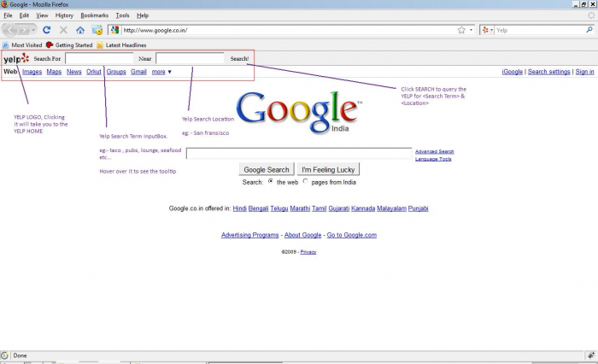Click the status bar icon at bottom left
The height and width of the screenshot is (364, 598).
pos(4,355)
